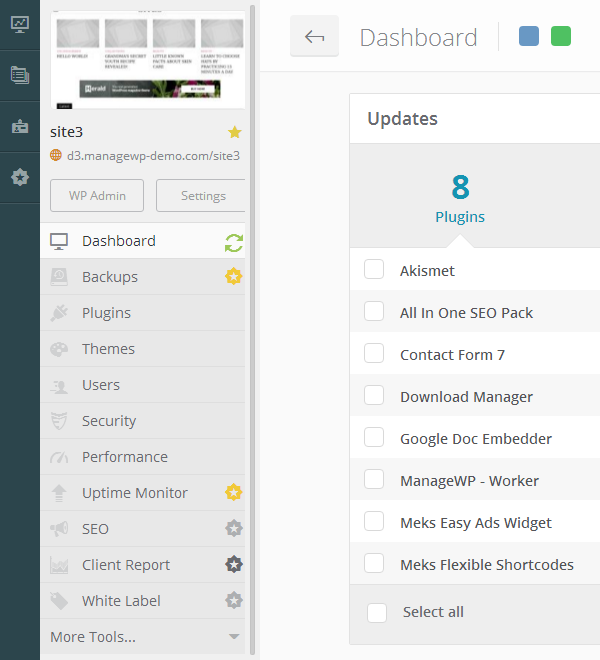Click the sidebar vertical scrollbar
Image resolution: width=600 pixels, height=660 pixels.
[253, 330]
